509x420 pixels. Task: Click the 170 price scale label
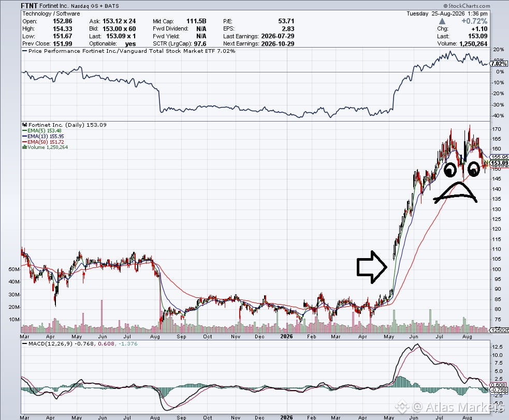coord(496,129)
